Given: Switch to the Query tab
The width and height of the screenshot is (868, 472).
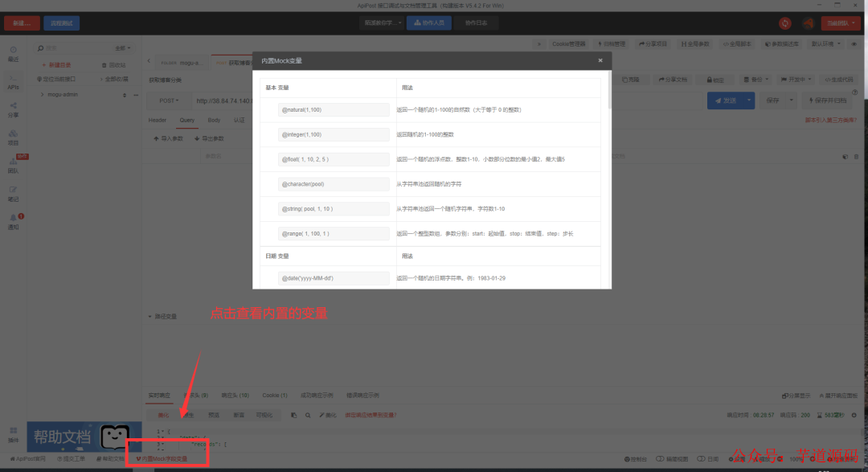Looking at the screenshot, I should (186, 121).
